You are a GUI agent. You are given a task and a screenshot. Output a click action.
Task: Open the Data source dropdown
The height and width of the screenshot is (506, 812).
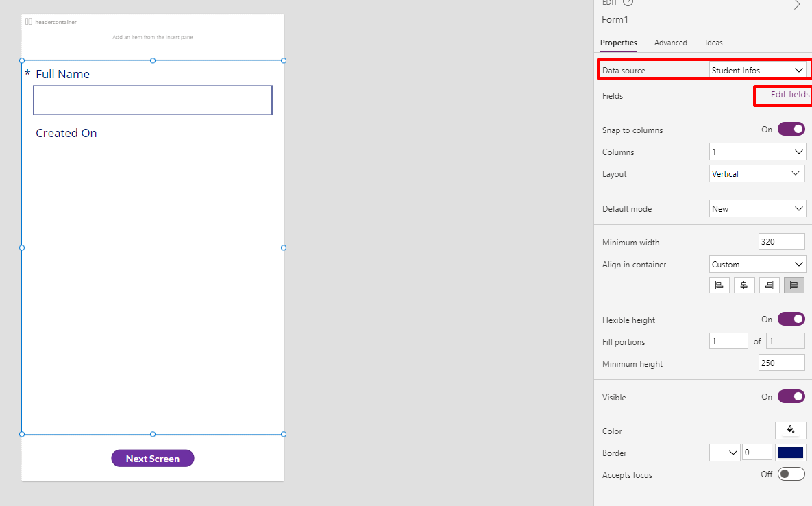click(x=757, y=71)
